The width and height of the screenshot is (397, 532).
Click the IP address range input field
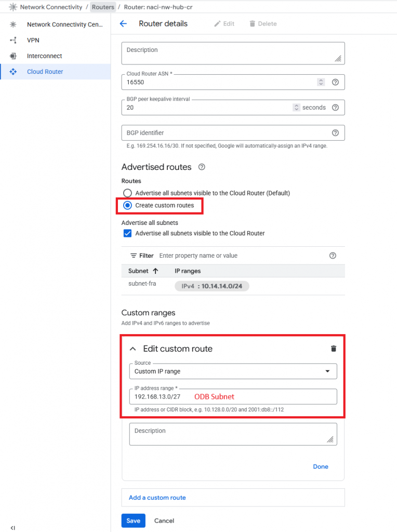pos(233,397)
